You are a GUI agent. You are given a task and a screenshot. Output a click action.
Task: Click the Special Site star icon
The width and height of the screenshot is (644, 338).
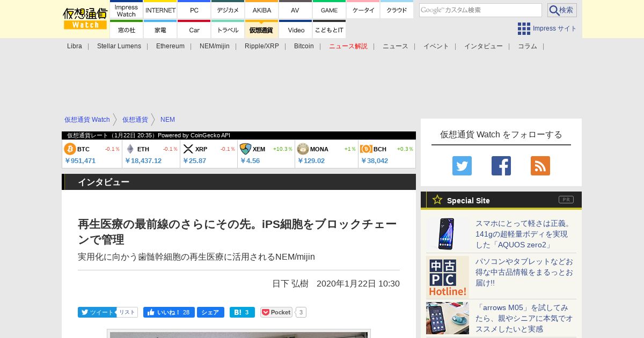point(437,200)
